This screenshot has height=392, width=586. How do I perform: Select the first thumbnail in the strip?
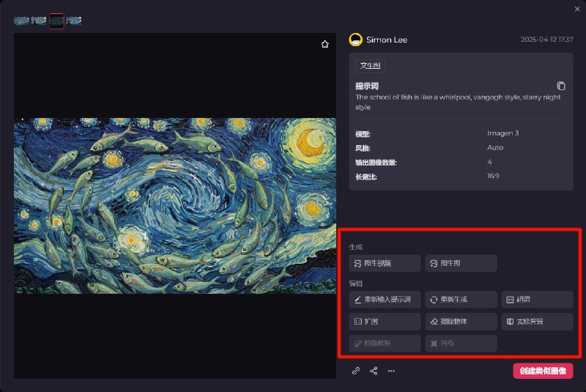point(21,21)
